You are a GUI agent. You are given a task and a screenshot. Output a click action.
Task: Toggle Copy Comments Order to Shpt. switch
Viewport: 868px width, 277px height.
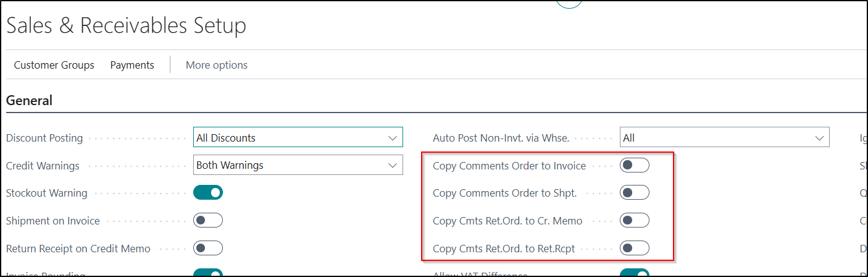point(634,193)
